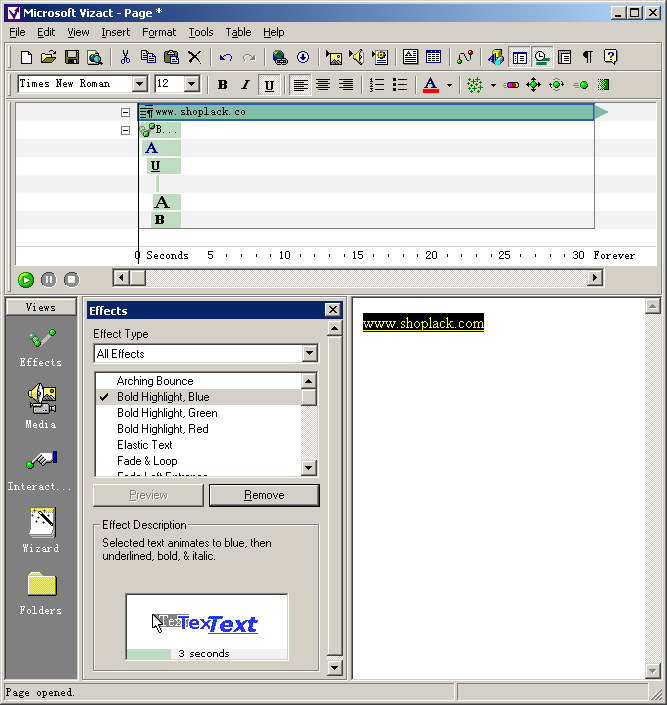The image size is (667, 705).
Task: Open the Times New Roman font dropdown
Action: point(139,84)
